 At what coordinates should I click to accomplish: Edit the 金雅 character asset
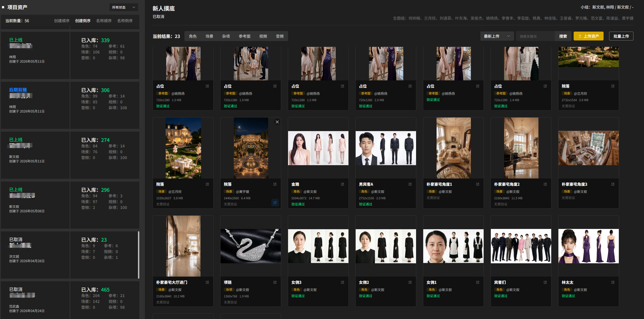click(342, 184)
